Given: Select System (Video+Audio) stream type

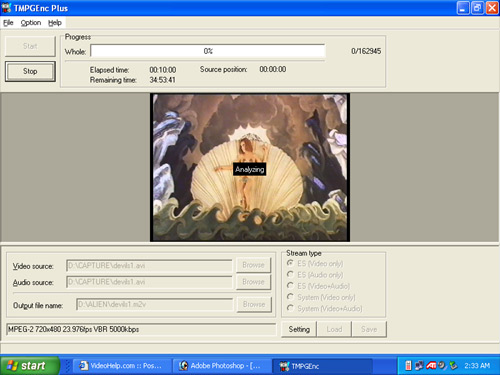Looking at the screenshot, I should 290,308.
